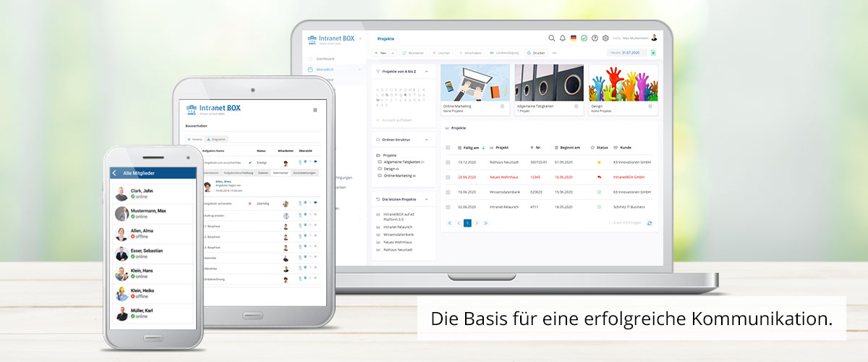Open Online-Marketing folder in Ordner-Struktur
The height and width of the screenshot is (362, 868).
(x=398, y=176)
